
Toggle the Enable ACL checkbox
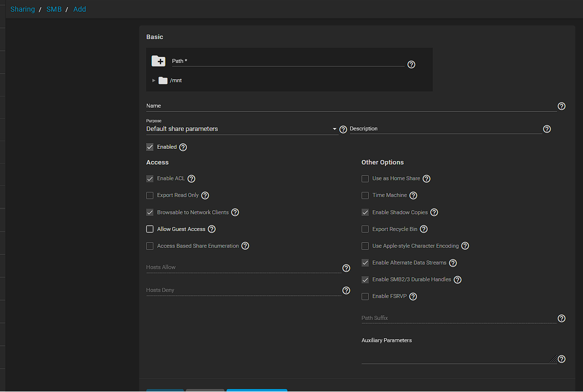point(150,179)
